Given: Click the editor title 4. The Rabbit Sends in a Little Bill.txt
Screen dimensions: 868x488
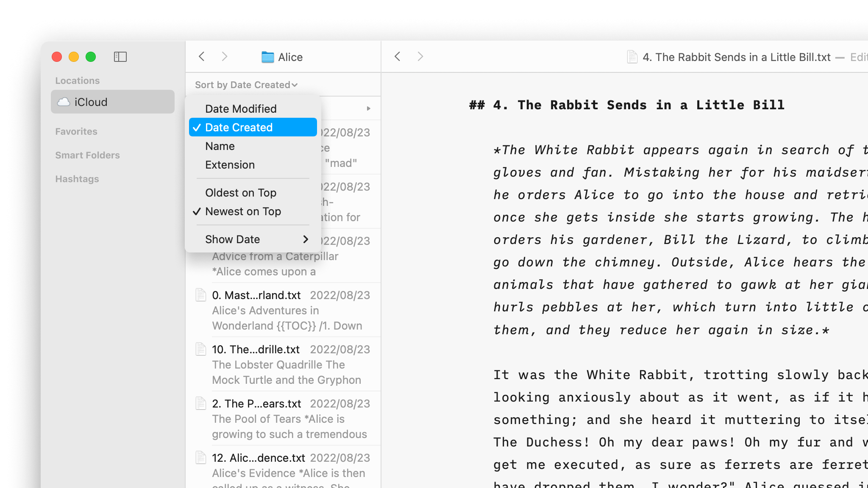Looking at the screenshot, I should 737,57.
